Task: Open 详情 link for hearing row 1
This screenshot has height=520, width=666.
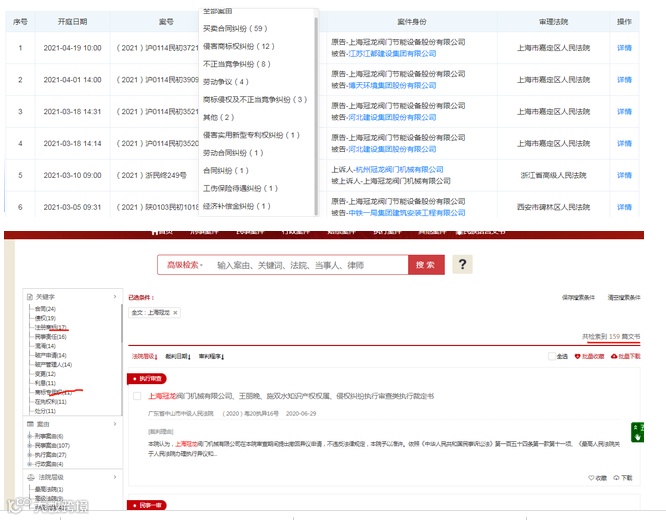Action: [x=624, y=48]
